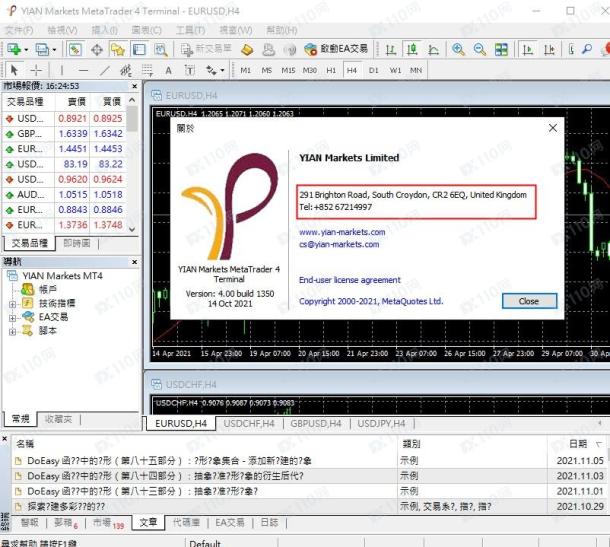Select the crosshair tool
The height and width of the screenshot is (547, 610).
point(36,70)
